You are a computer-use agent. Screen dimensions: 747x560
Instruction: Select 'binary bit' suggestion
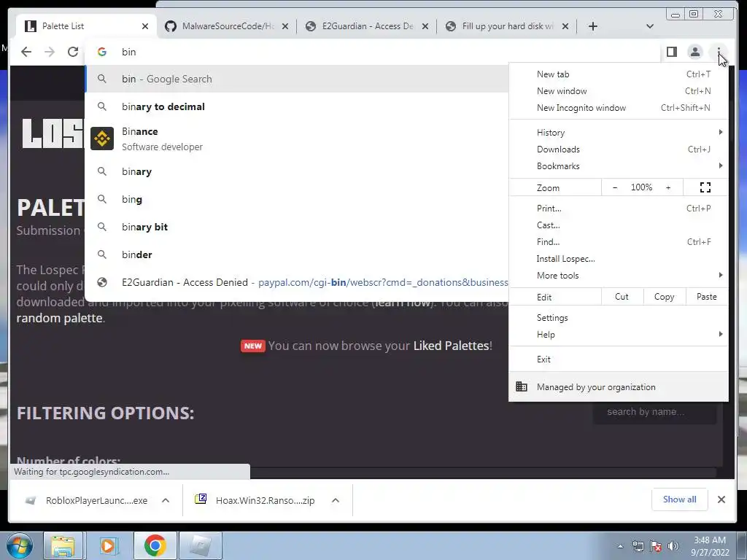(x=297, y=227)
